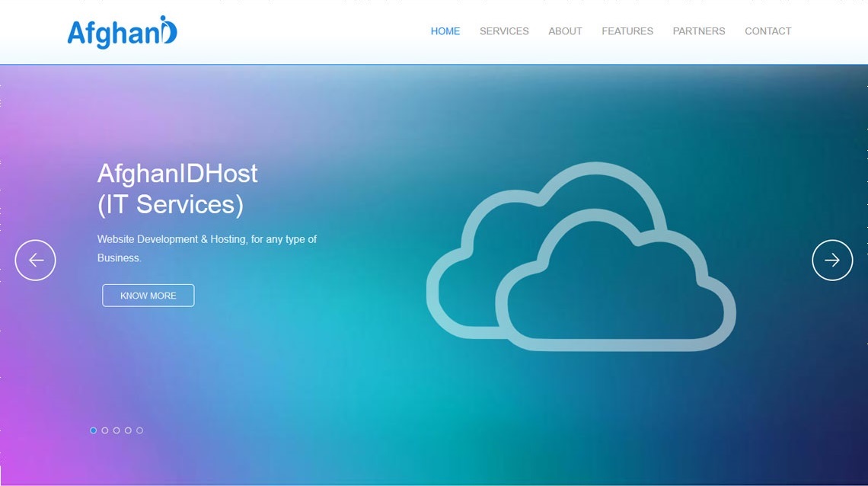Image resolution: width=868 pixels, height=486 pixels.
Task: Go to previous slide arrow
Action: point(36,261)
